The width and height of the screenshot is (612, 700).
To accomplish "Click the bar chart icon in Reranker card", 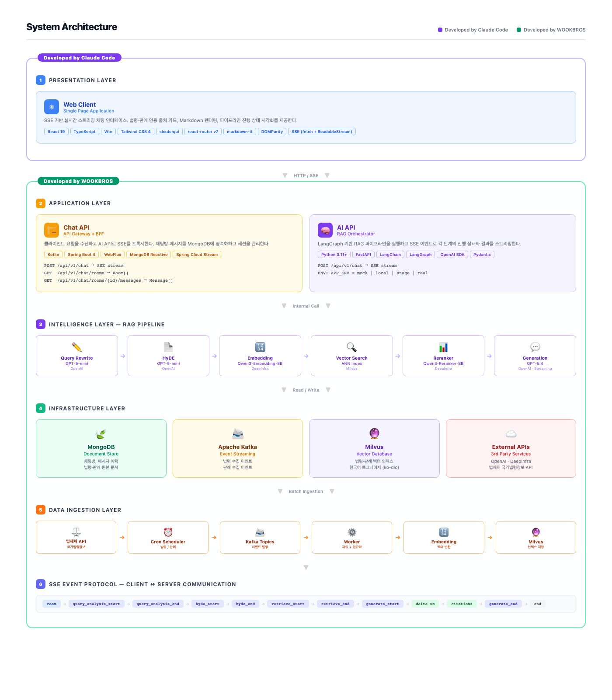I will tap(443, 347).
